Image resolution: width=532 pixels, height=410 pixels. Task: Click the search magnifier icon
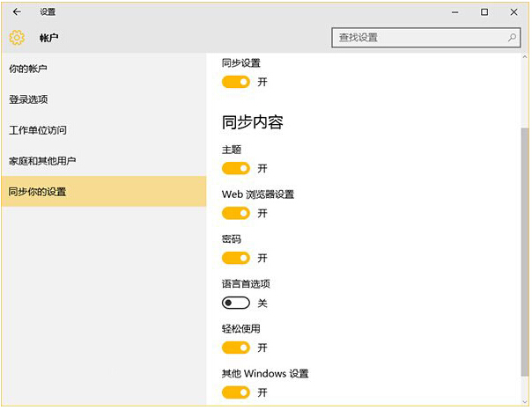click(x=513, y=38)
